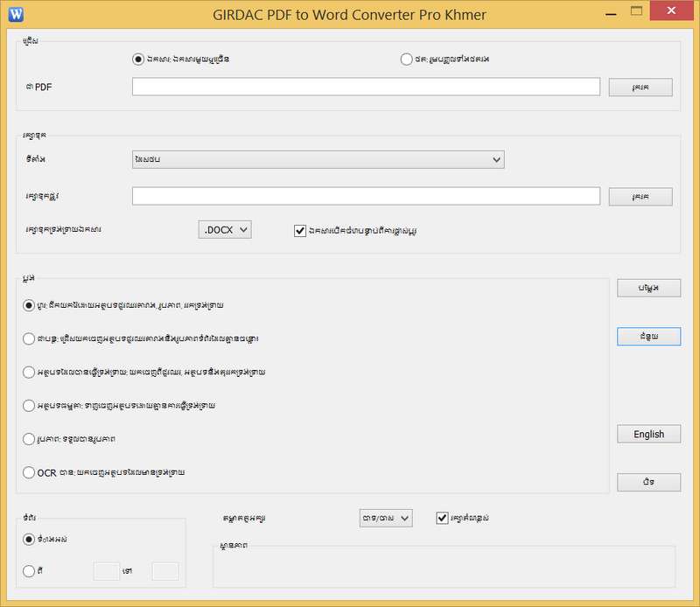Click the output folder path input field
Viewport: 700px width, 607px height.
click(x=366, y=196)
